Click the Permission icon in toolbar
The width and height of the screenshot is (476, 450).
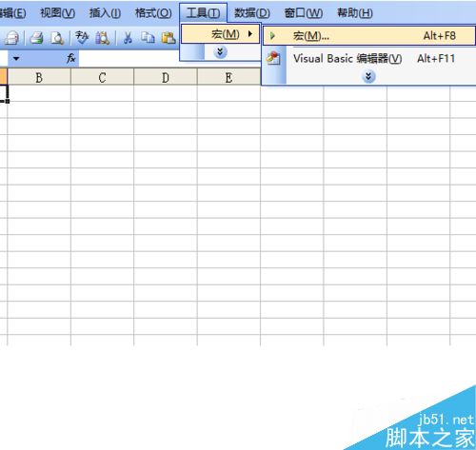tap(12, 38)
